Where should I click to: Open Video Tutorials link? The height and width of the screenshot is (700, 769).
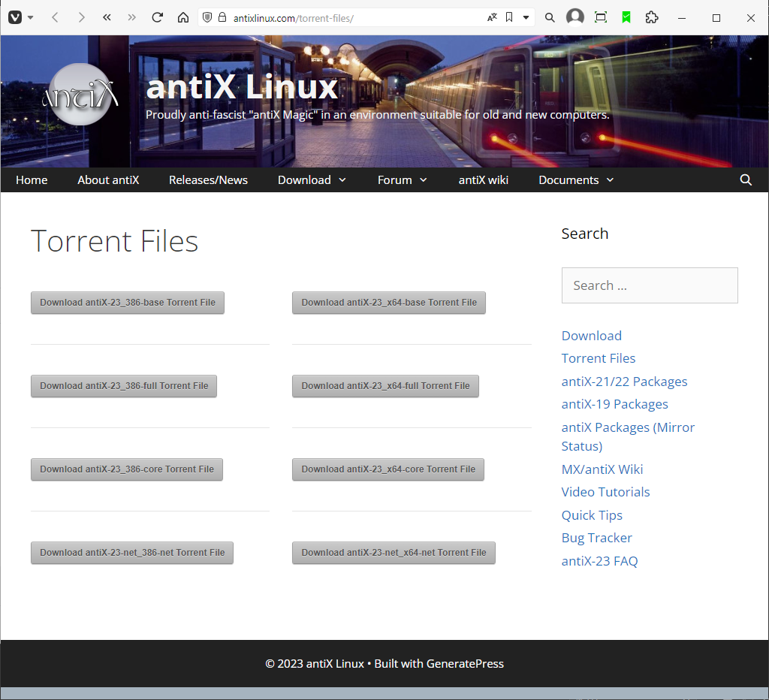click(x=605, y=492)
